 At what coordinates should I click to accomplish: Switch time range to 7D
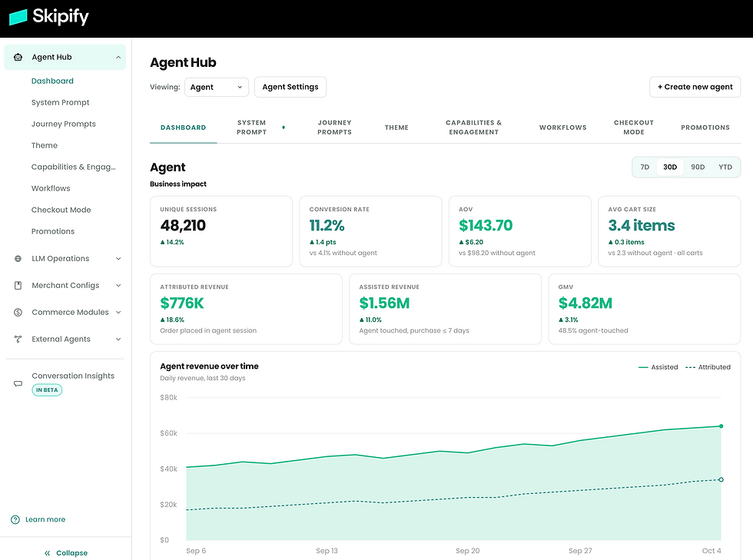coord(645,167)
